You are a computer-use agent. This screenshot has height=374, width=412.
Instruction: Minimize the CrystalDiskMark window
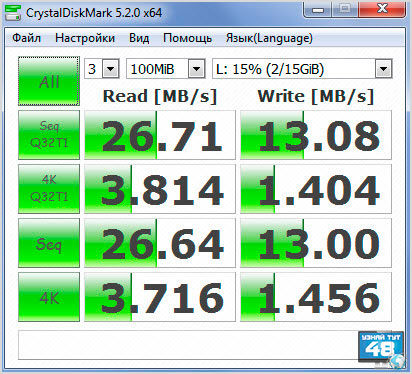(318, 9)
